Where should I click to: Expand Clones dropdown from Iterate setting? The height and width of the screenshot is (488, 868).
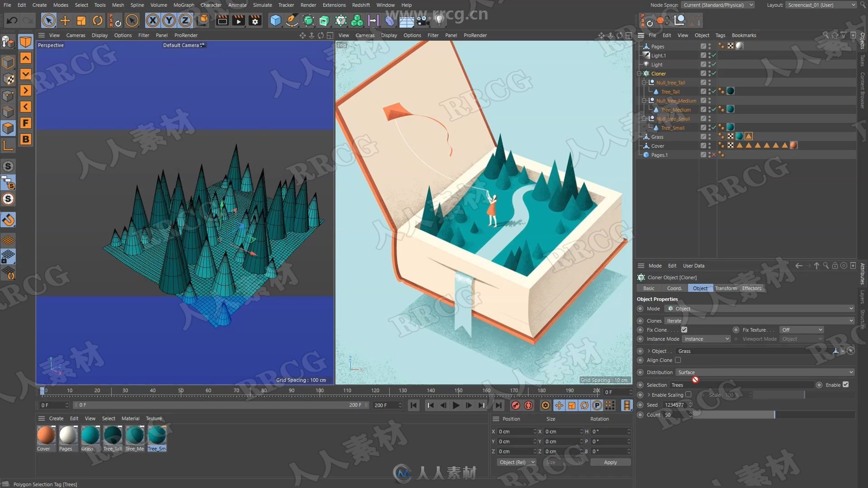[x=852, y=320]
